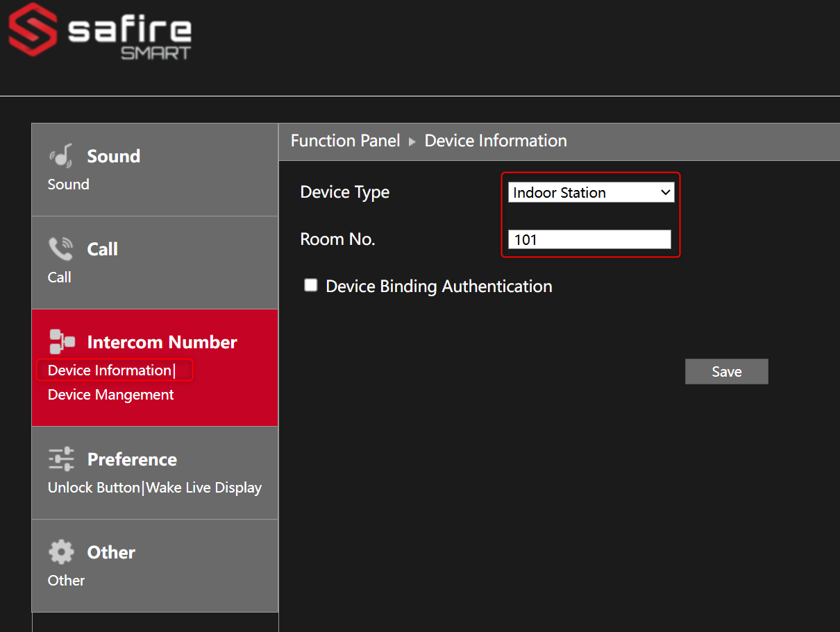Open Wake Live Display preference link
840x632 pixels.
[x=204, y=488]
